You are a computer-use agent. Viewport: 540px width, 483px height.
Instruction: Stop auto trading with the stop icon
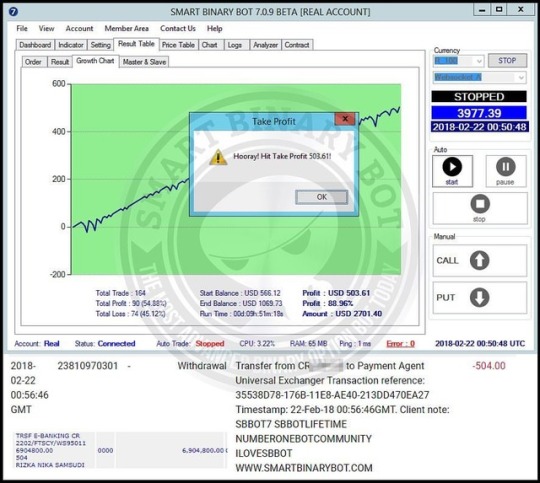click(x=480, y=208)
